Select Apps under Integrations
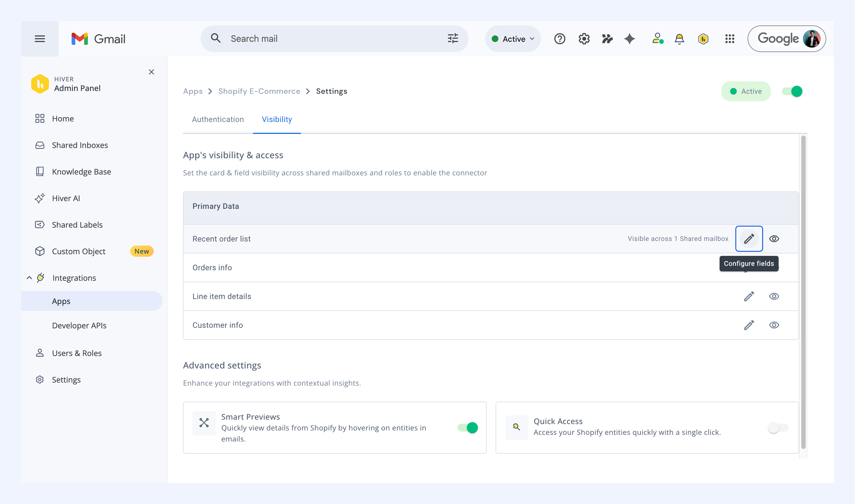This screenshot has height=504, width=855. [92, 301]
